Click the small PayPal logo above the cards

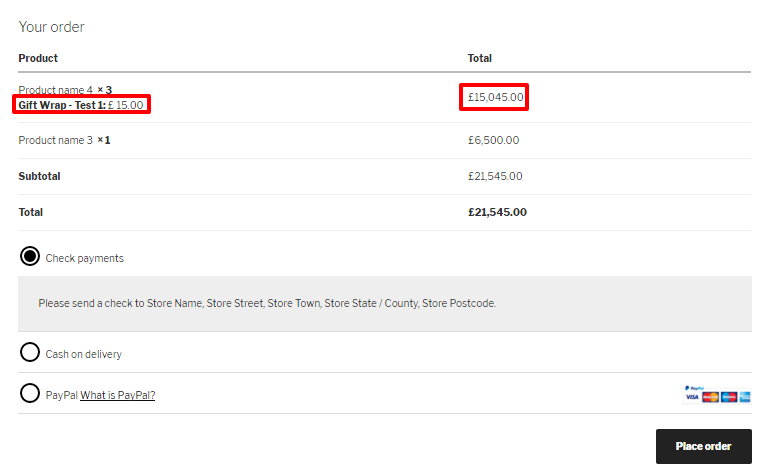(694, 386)
